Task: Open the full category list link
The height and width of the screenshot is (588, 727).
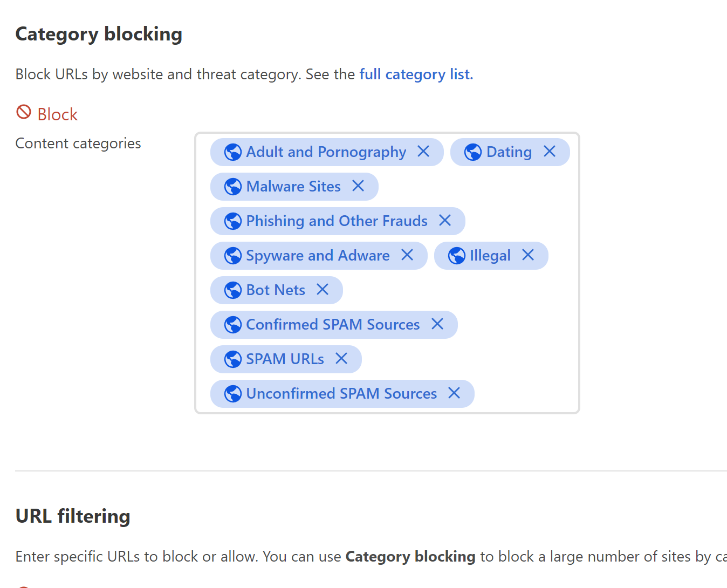Action: click(x=416, y=74)
